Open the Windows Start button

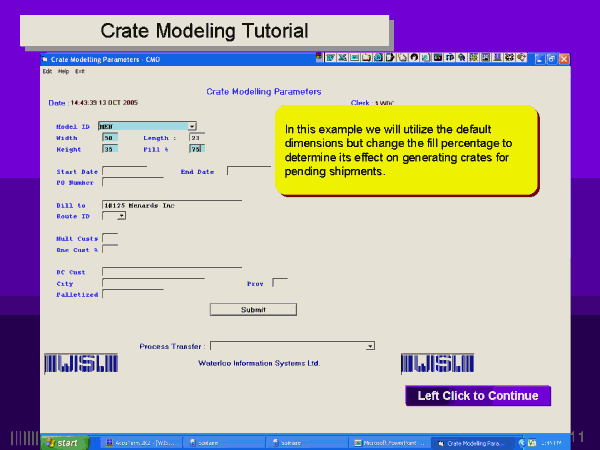61,441
